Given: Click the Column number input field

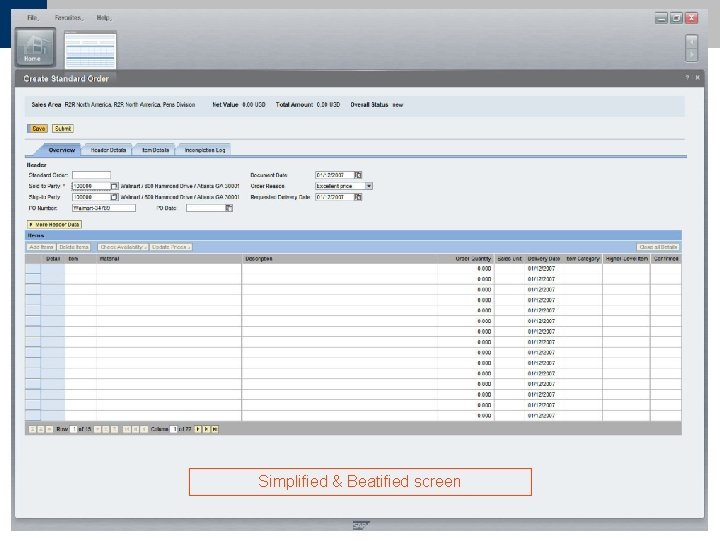Looking at the screenshot, I should [174, 429].
